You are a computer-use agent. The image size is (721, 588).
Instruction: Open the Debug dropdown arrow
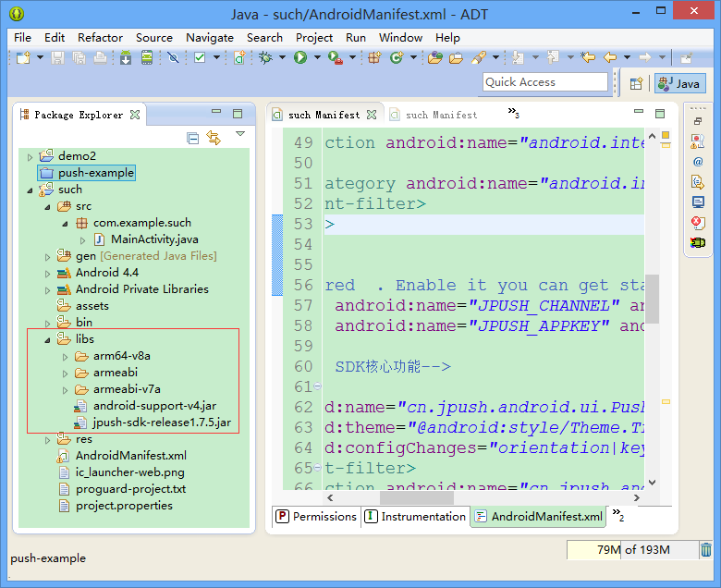tap(282, 57)
